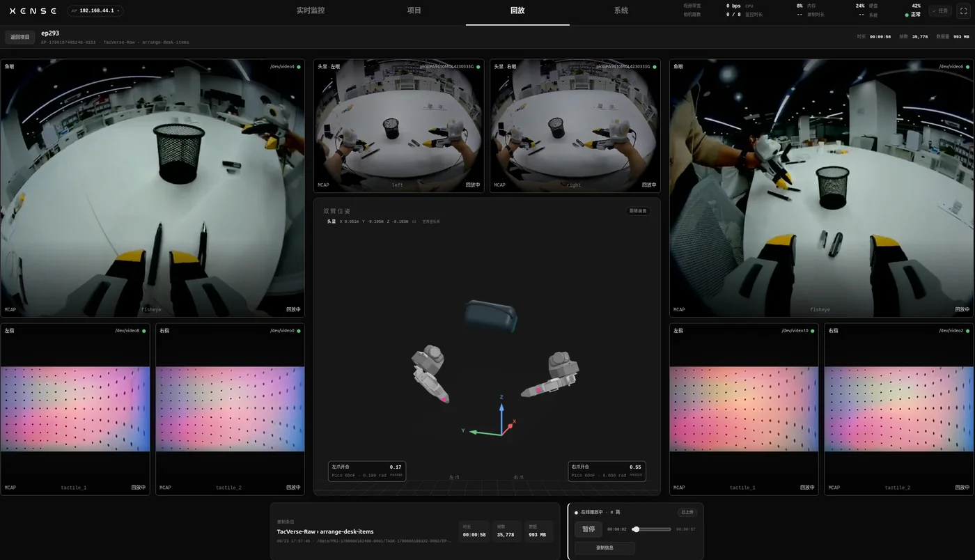
Task: Click the fullscreen icon in the header
Action: (964, 10)
